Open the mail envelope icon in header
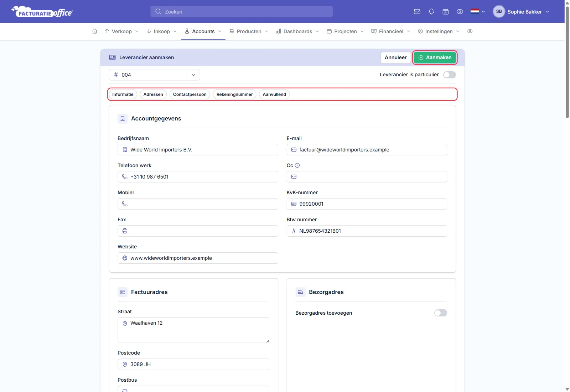The image size is (570, 392). click(x=417, y=12)
